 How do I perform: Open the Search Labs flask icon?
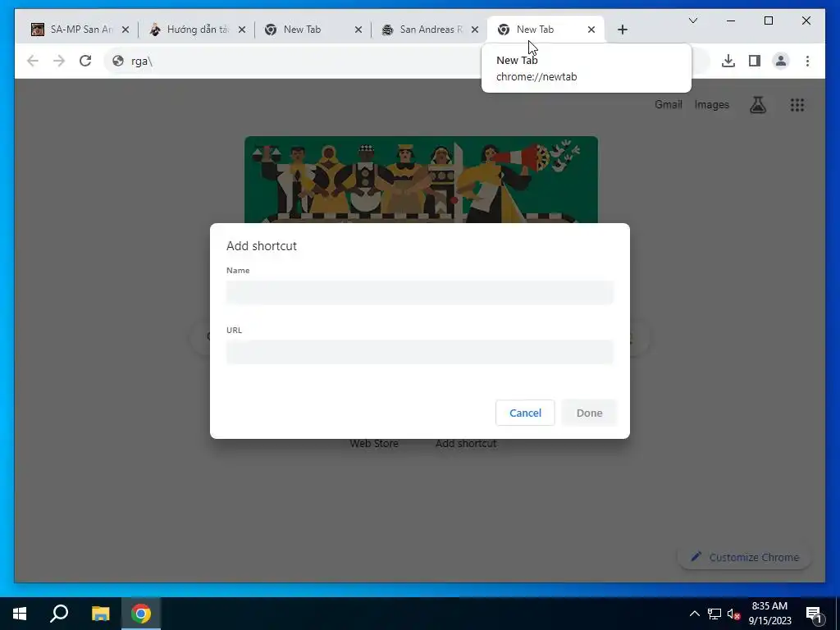[x=757, y=105]
